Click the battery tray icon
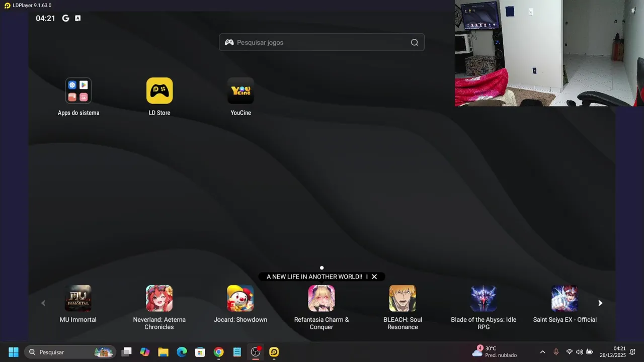 tap(590, 352)
